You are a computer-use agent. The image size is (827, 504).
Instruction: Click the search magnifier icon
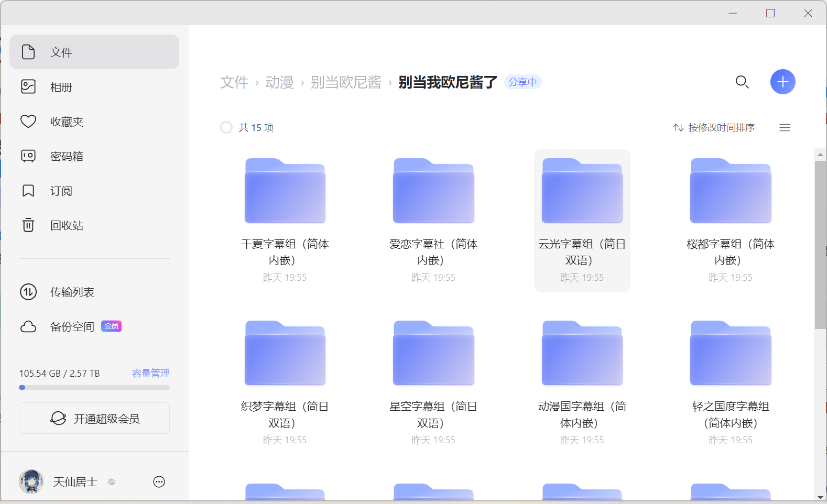coord(742,82)
